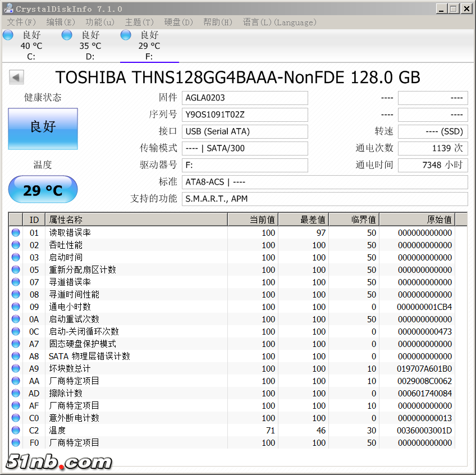
Task: Open the 语言(L)(Language) menu
Action: [x=279, y=22]
